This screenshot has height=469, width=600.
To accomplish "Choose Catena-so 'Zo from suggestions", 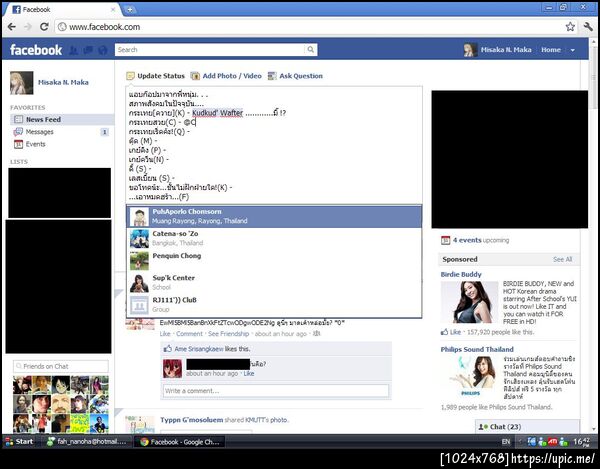I will point(274,238).
